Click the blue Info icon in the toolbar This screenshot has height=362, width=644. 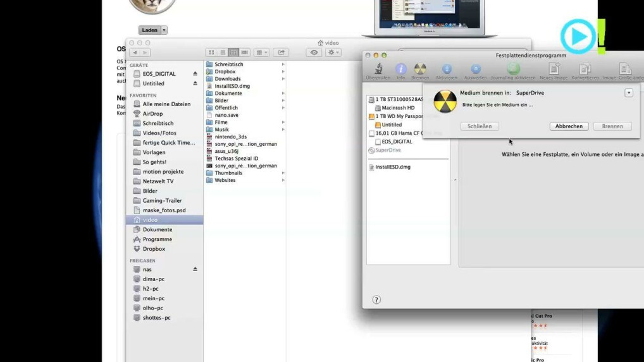point(400,69)
